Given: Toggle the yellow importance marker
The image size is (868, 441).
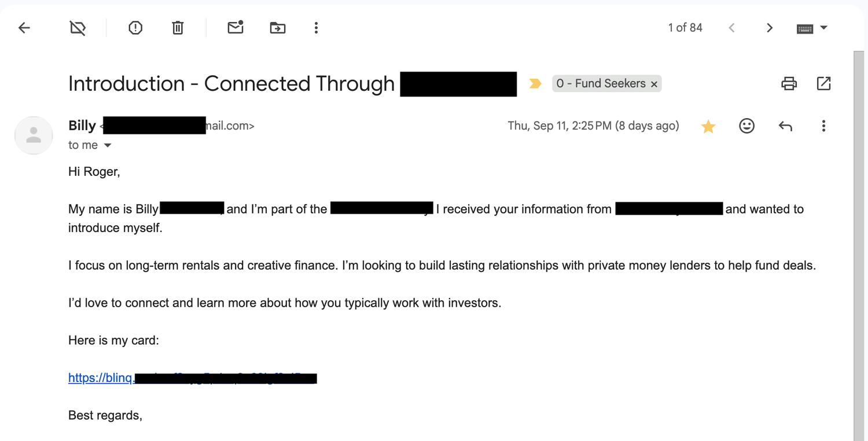Looking at the screenshot, I should point(535,84).
